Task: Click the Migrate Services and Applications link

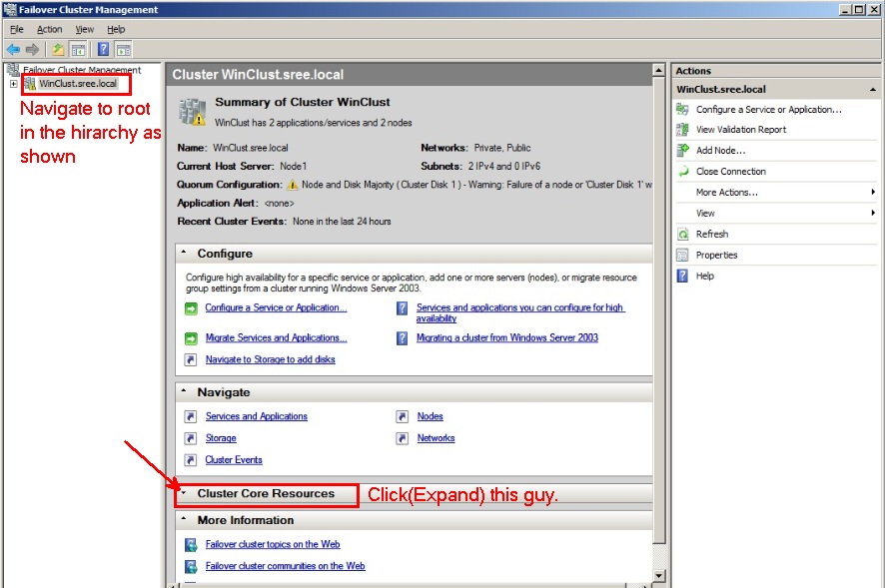Action: (x=276, y=338)
